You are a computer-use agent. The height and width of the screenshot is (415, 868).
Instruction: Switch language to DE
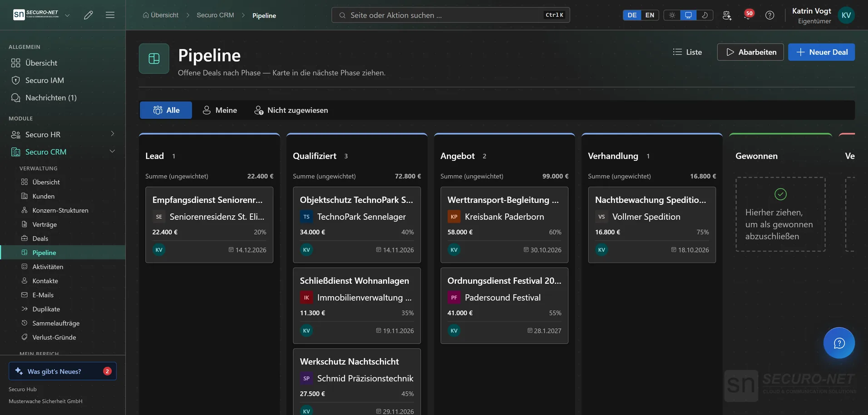click(632, 15)
